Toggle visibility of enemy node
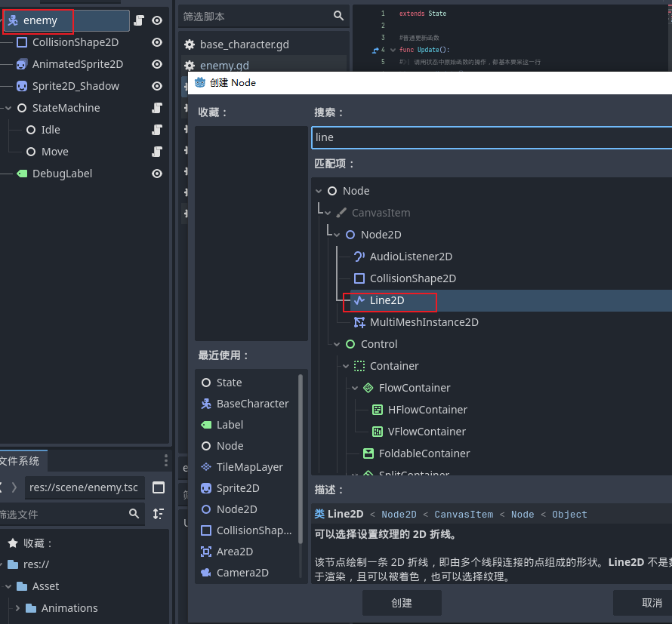672x624 pixels. 157,20
